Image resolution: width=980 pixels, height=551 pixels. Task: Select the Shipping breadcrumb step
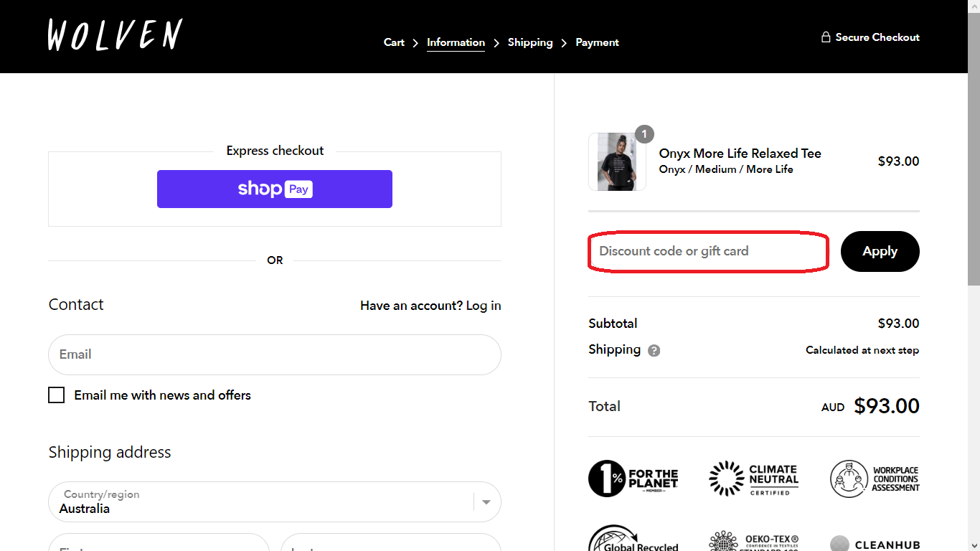coord(530,42)
